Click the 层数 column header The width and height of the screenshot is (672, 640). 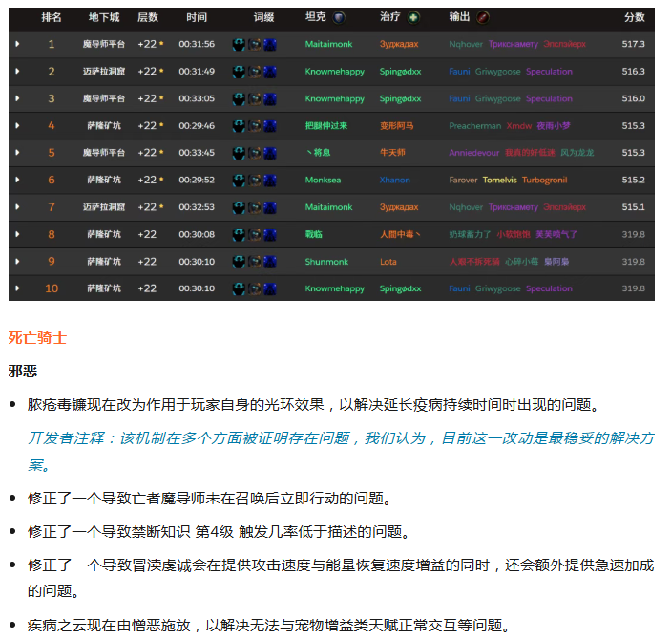[148, 17]
